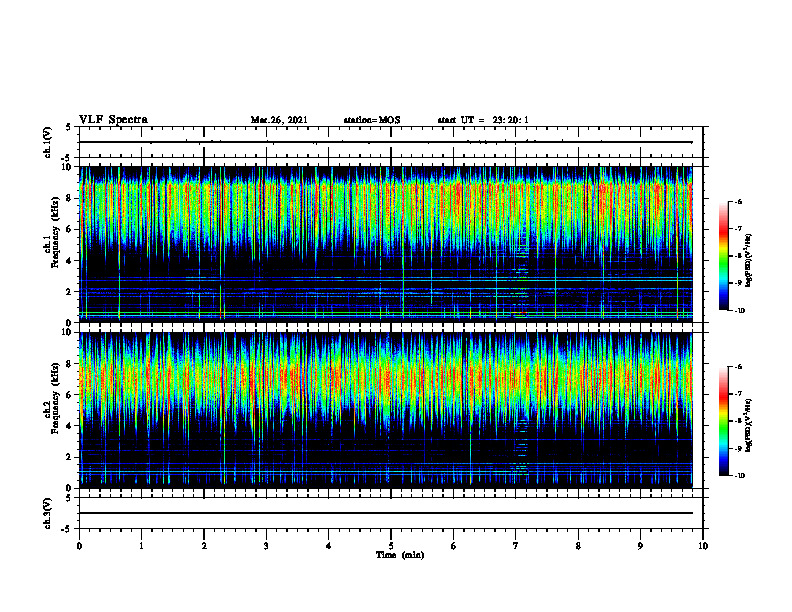Viewport: 792px width, 612px height.
Task: Click time axis tick label "7"
Action: pos(516,546)
